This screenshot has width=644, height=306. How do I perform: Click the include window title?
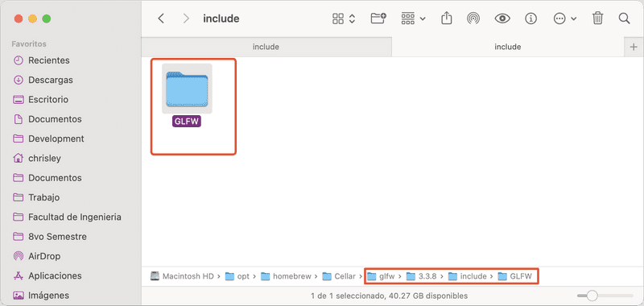(x=221, y=19)
